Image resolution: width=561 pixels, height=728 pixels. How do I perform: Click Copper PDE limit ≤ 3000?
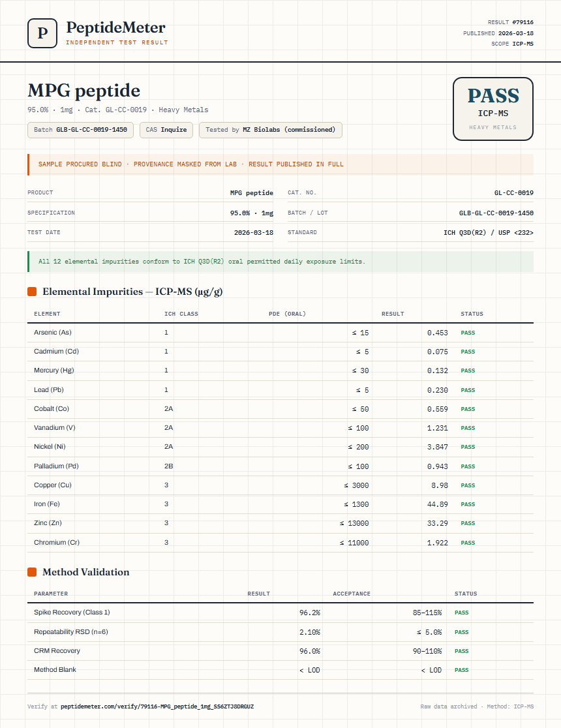click(x=356, y=485)
